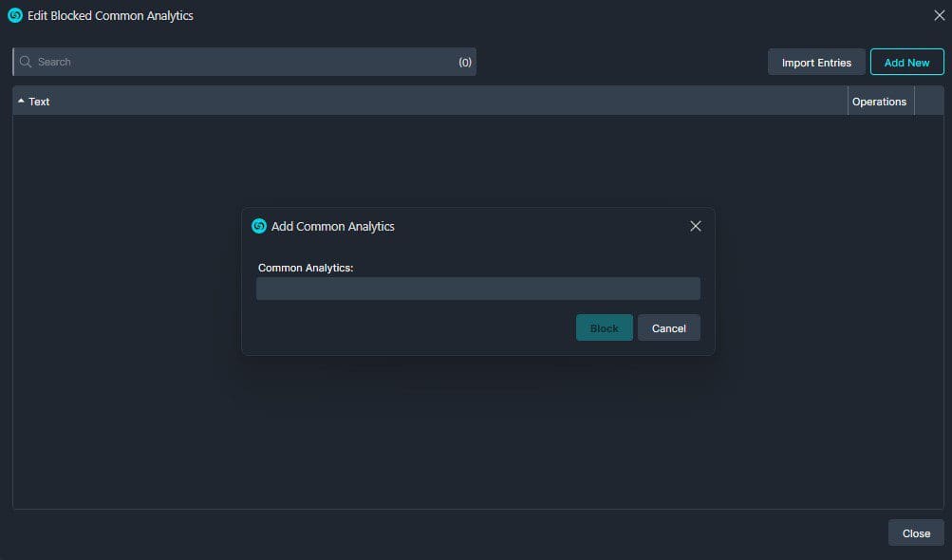Click the Block button in the dialog
This screenshot has width=952, height=560.
(604, 328)
